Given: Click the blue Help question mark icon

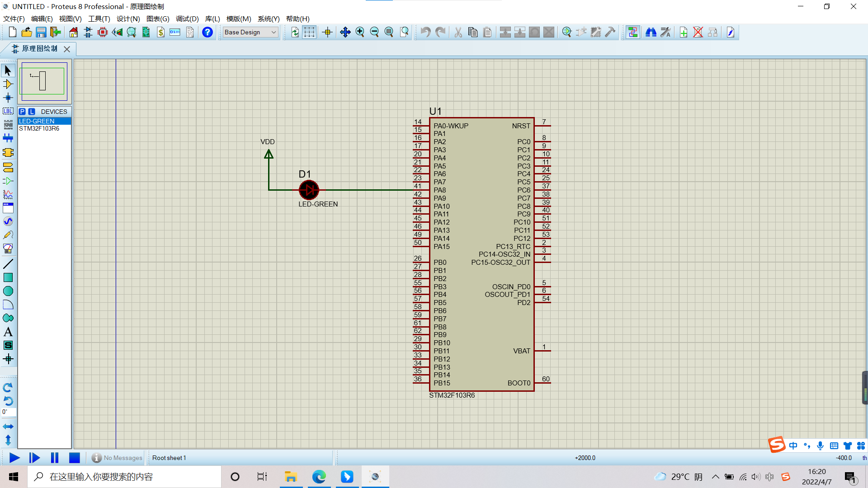Looking at the screenshot, I should coord(208,32).
